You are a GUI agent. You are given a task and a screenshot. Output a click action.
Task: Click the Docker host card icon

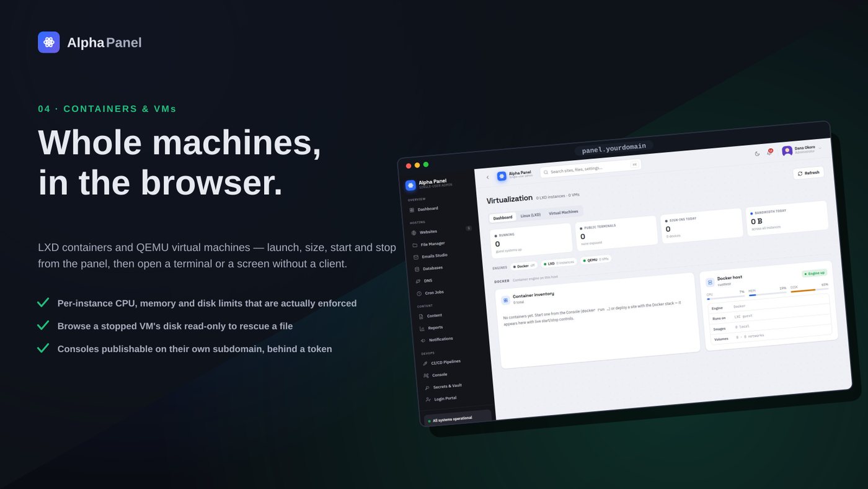[710, 282]
